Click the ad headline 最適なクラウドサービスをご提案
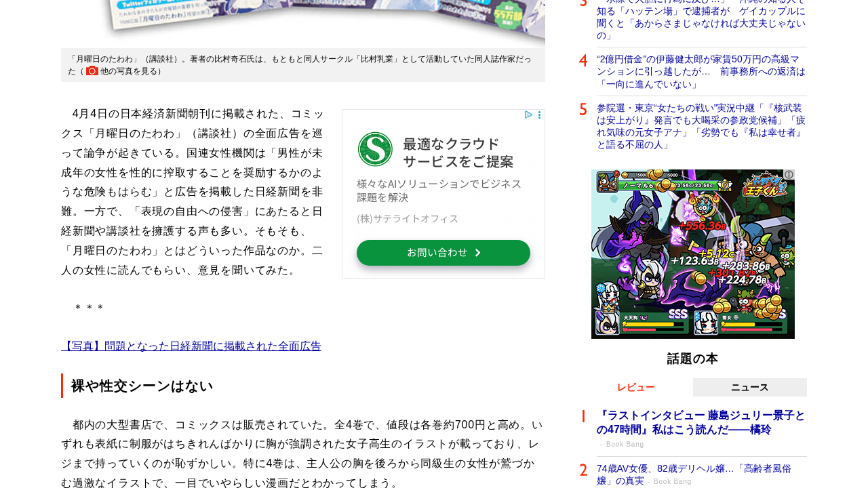The image size is (868, 488). pyautogui.click(x=458, y=152)
